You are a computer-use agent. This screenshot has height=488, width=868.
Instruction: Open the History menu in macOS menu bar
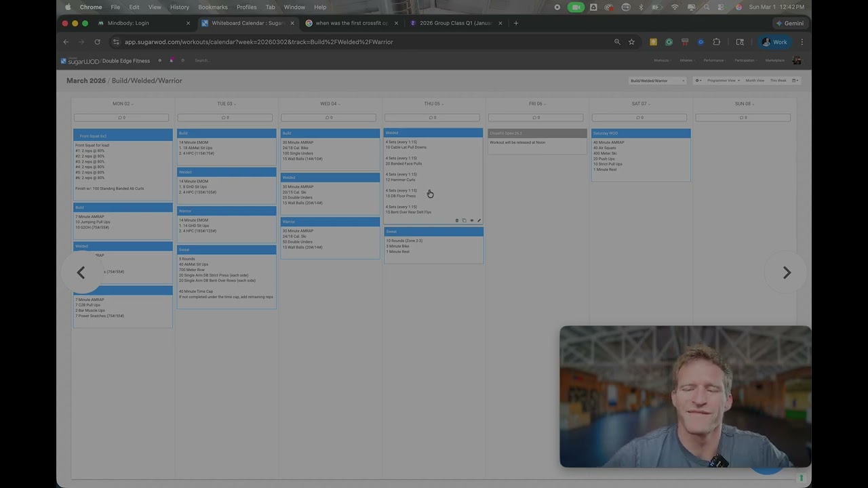click(180, 7)
